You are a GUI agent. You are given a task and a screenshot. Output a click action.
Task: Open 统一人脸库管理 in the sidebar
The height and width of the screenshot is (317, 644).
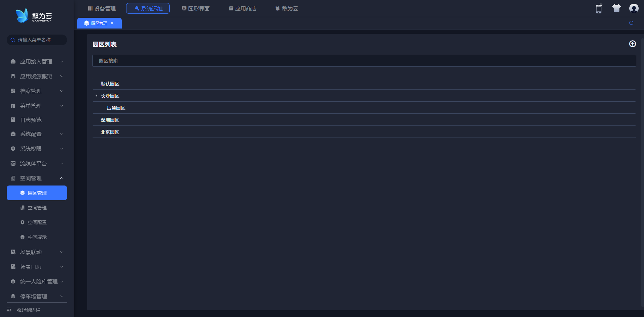37,281
